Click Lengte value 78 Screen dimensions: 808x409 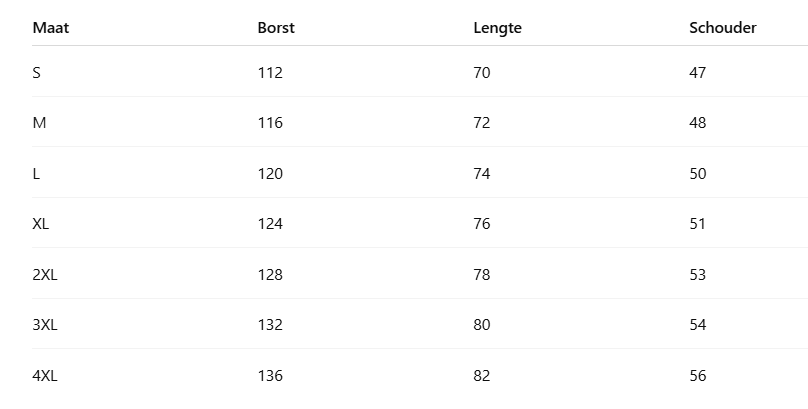[x=482, y=274]
